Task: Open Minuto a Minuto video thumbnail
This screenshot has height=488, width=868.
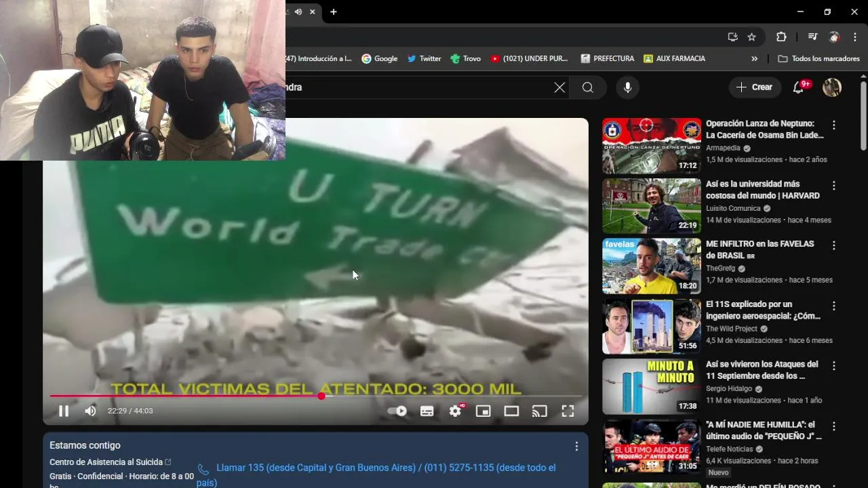Action: point(652,386)
